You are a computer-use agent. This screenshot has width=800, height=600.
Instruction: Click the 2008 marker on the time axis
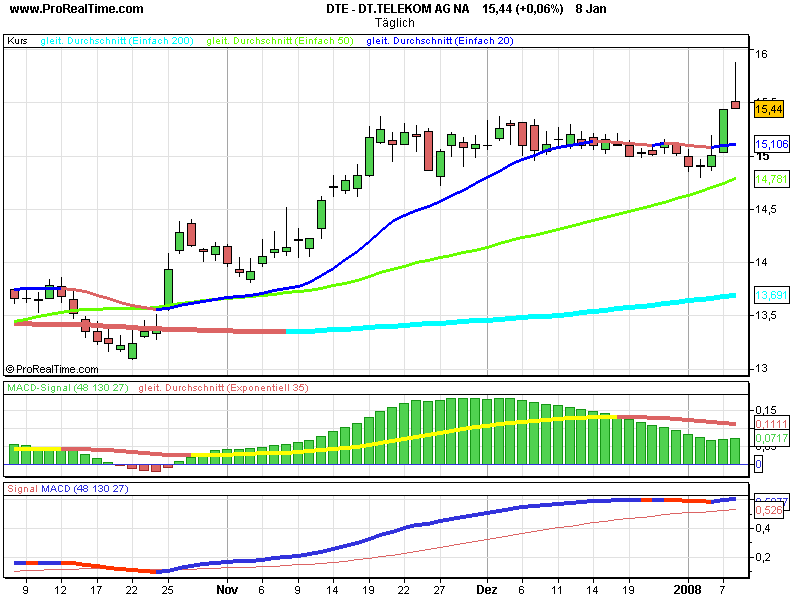click(688, 592)
